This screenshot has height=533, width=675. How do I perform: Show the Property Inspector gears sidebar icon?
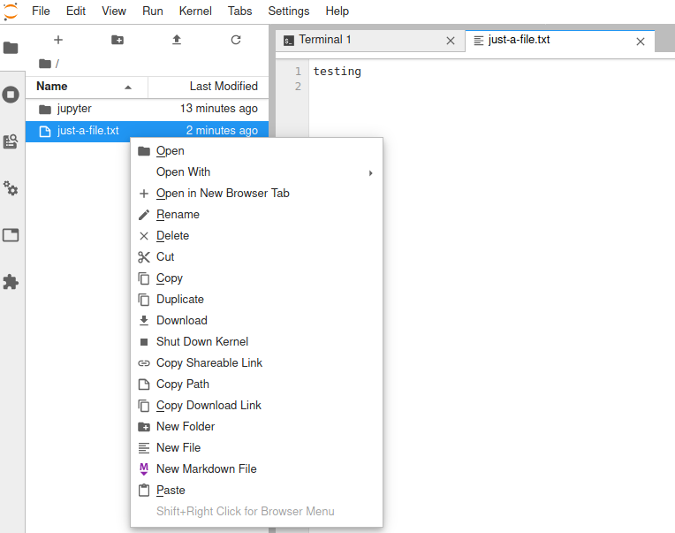tap(11, 188)
